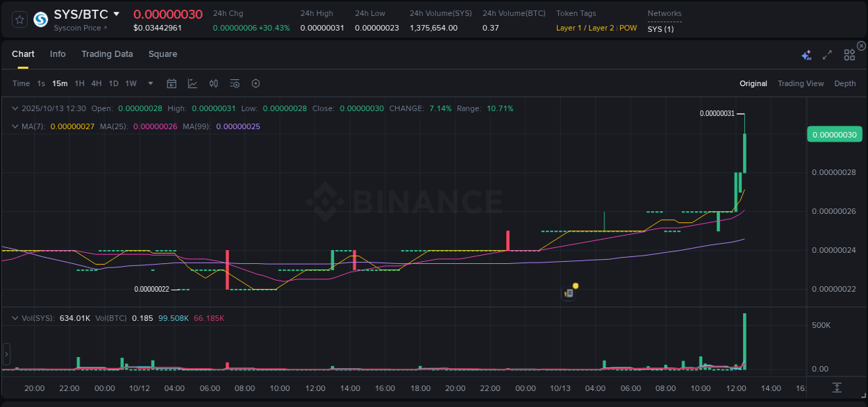Switch to the Depth chart view

(x=845, y=83)
